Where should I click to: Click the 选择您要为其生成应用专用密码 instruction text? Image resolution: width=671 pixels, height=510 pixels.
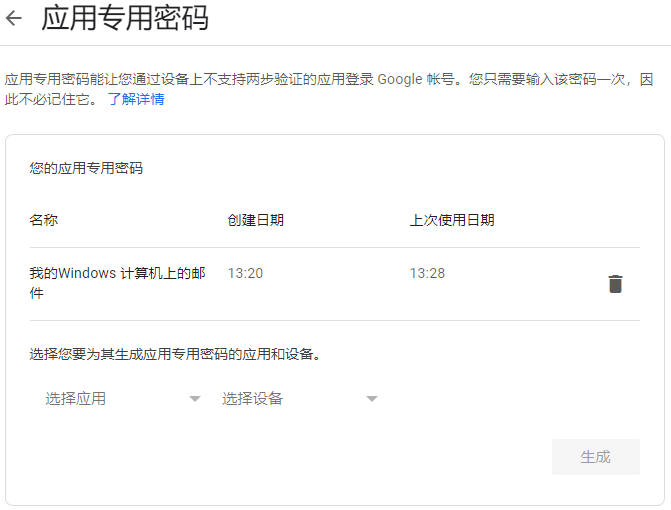(175, 354)
